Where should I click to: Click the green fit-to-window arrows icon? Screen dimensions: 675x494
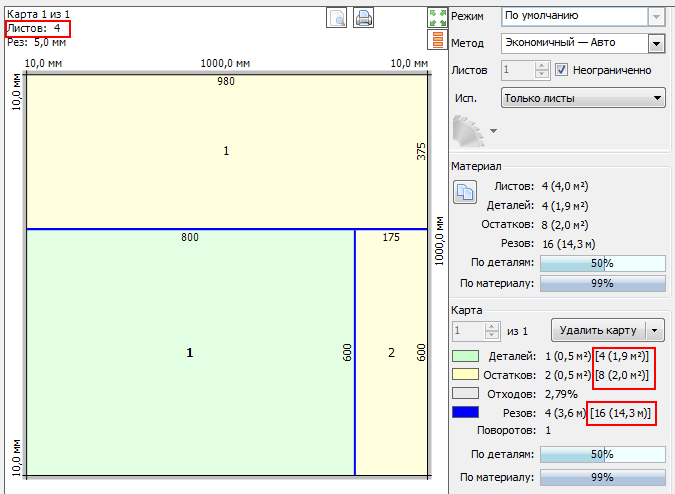tap(438, 18)
